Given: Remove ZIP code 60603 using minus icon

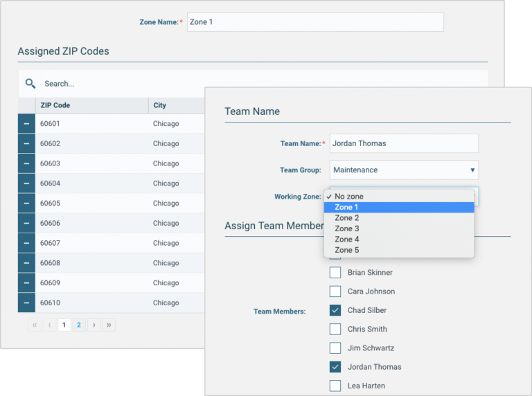Looking at the screenshot, I should tap(26, 164).
